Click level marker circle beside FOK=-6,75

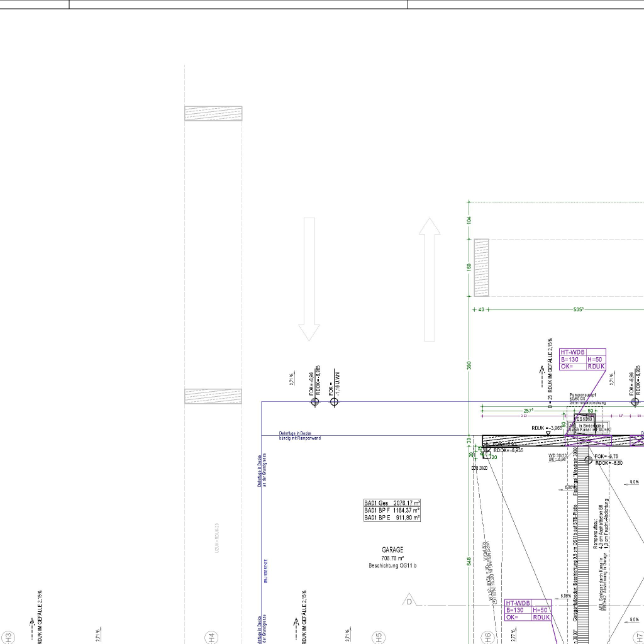[589, 460]
